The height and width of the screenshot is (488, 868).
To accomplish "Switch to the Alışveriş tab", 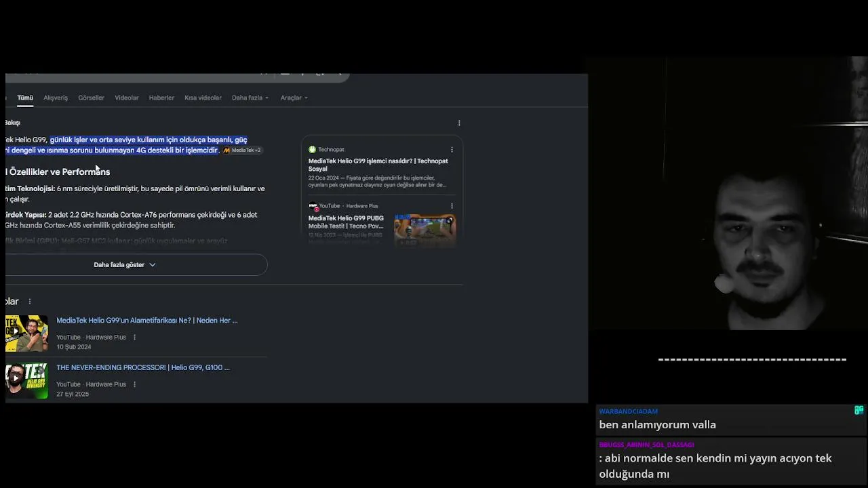I will pos(56,98).
